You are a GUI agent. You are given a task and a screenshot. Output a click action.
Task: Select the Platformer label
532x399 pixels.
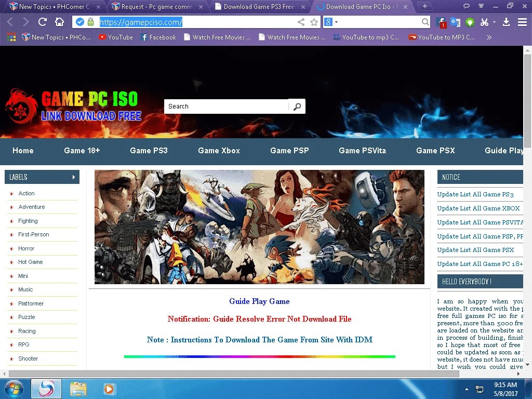pos(31,303)
